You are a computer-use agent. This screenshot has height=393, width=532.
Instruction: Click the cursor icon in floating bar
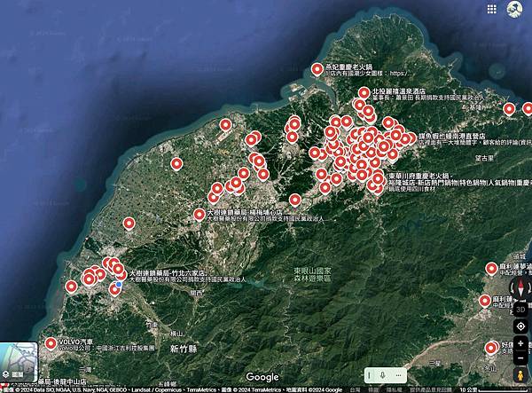[x=370, y=375]
